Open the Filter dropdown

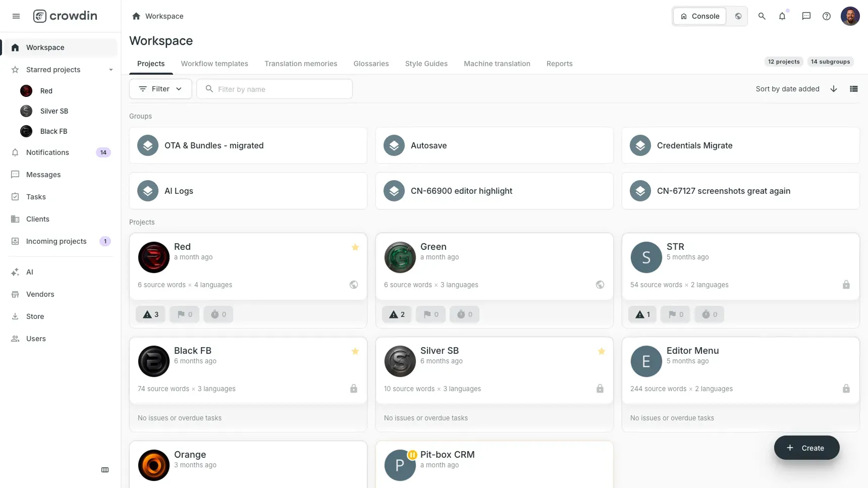[x=160, y=89]
